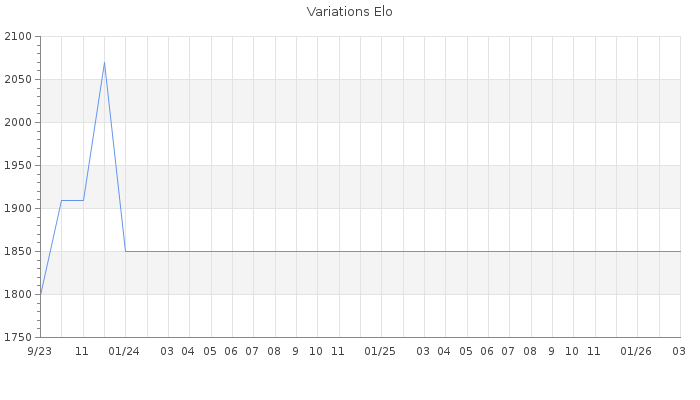Click the highest peak of the Elo line
The width and height of the screenshot is (700, 400).
point(104,63)
